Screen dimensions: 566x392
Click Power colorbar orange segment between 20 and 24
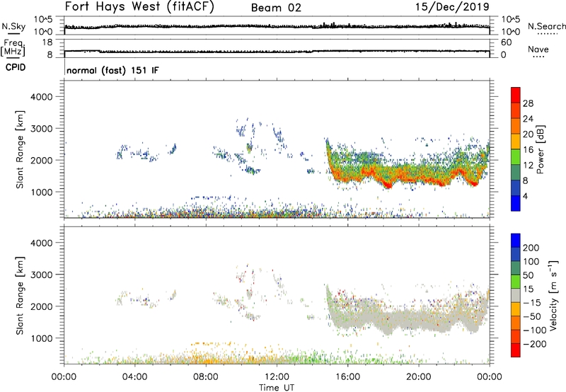pos(516,126)
